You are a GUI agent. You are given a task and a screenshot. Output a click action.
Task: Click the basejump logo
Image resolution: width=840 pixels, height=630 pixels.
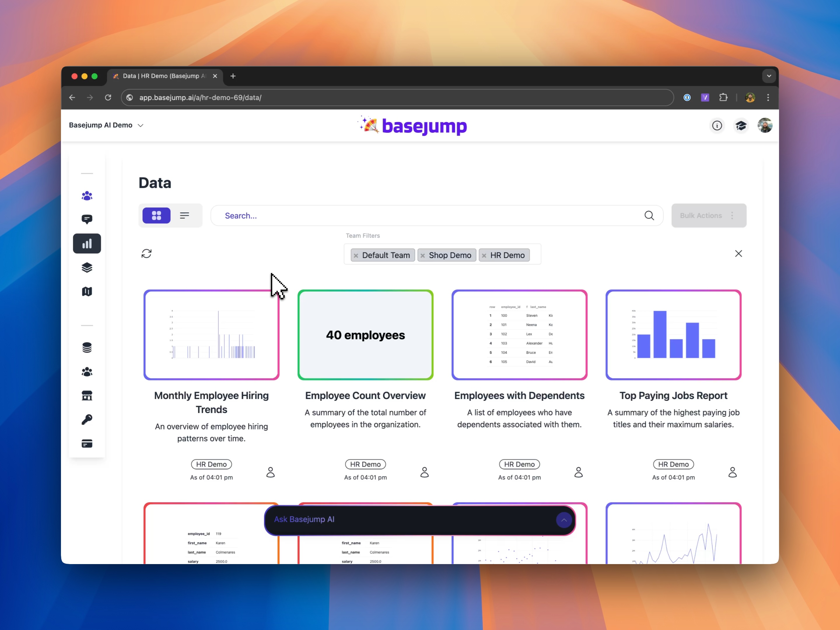click(x=413, y=126)
